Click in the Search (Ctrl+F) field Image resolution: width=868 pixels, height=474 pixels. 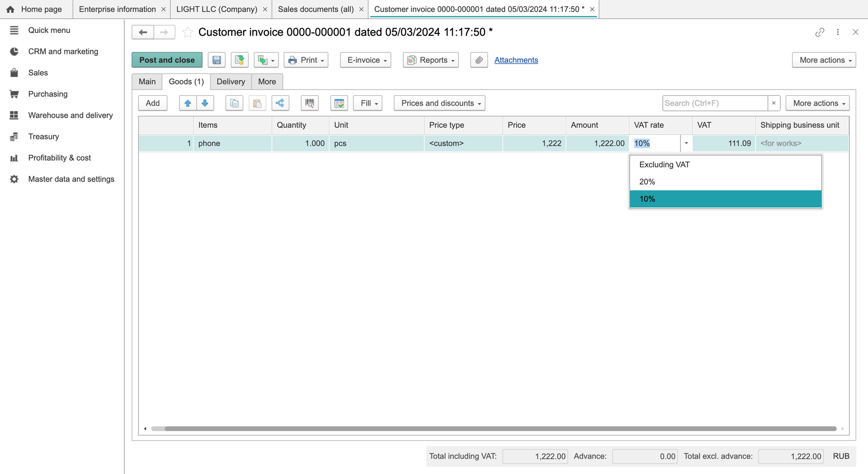click(715, 103)
